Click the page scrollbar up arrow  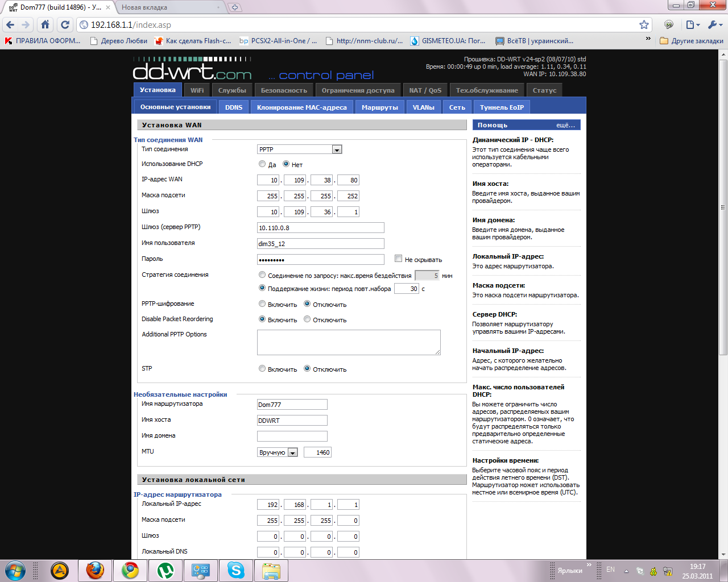click(x=723, y=54)
